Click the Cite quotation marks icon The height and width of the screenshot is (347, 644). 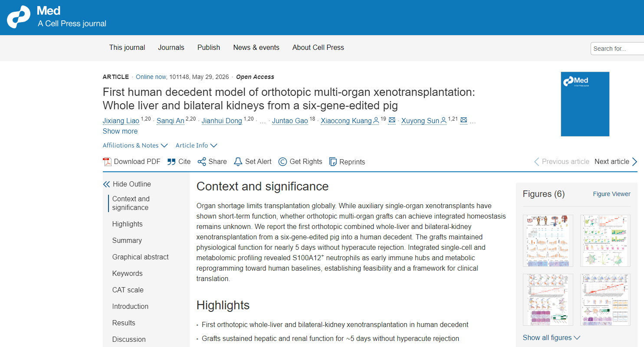[x=171, y=162]
